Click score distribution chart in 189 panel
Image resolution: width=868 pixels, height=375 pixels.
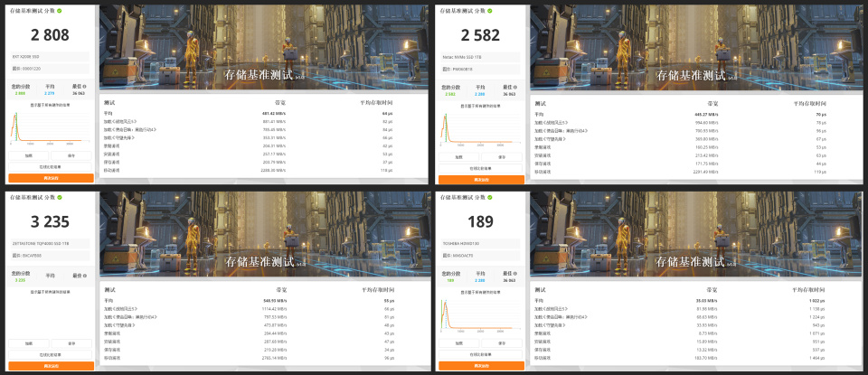click(480, 314)
